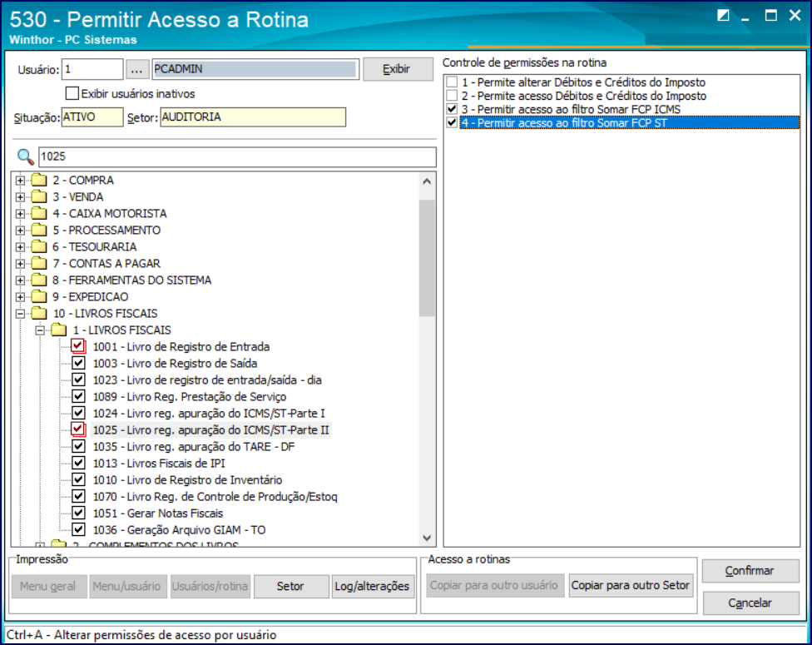Click the 2 - COMPRA folder icon
This screenshot has width=812, height=645.
tap(39, 181)
